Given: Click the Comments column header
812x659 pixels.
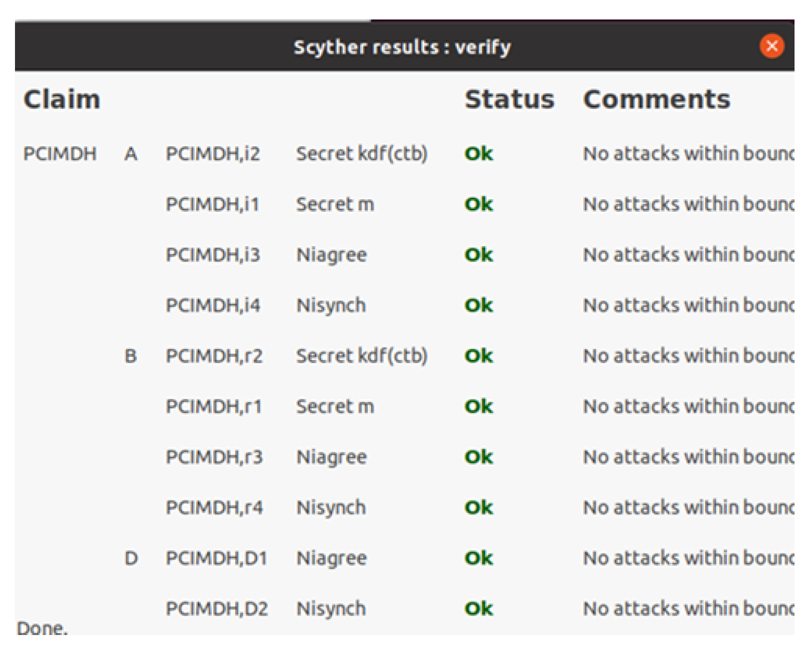Looking at the screenshot, I should tap(656, 99).
